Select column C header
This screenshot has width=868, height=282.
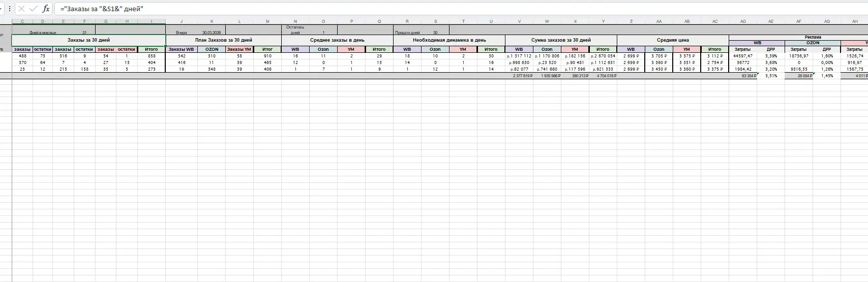[x=22, y=21]
